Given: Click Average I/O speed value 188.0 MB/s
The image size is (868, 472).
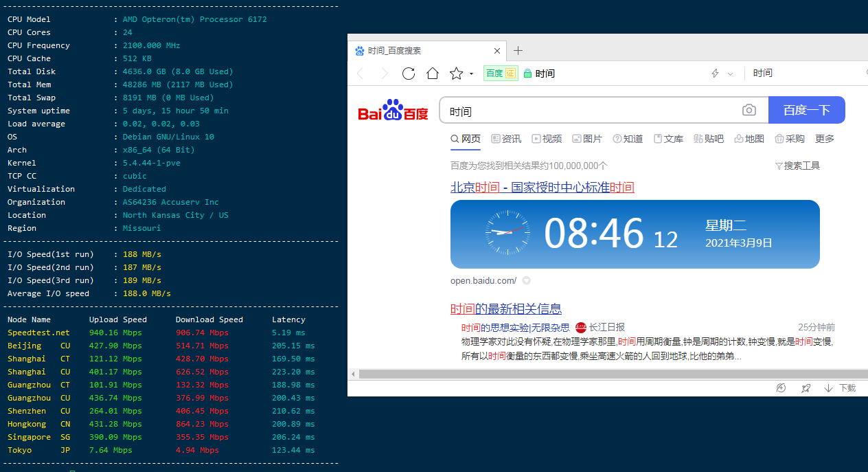Looking at the screenshot, I should [x=147, y=293].
